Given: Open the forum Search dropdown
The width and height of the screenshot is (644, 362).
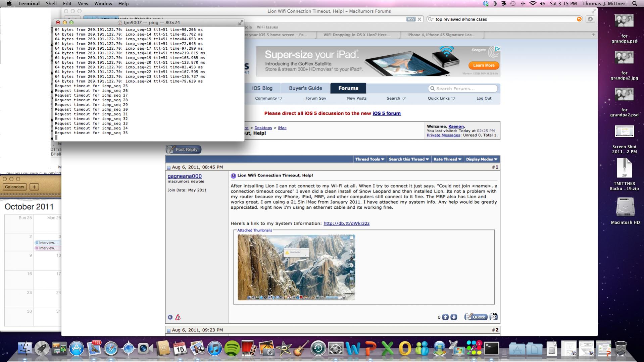Looking at the screenshot, I should [x=396, y=98].
